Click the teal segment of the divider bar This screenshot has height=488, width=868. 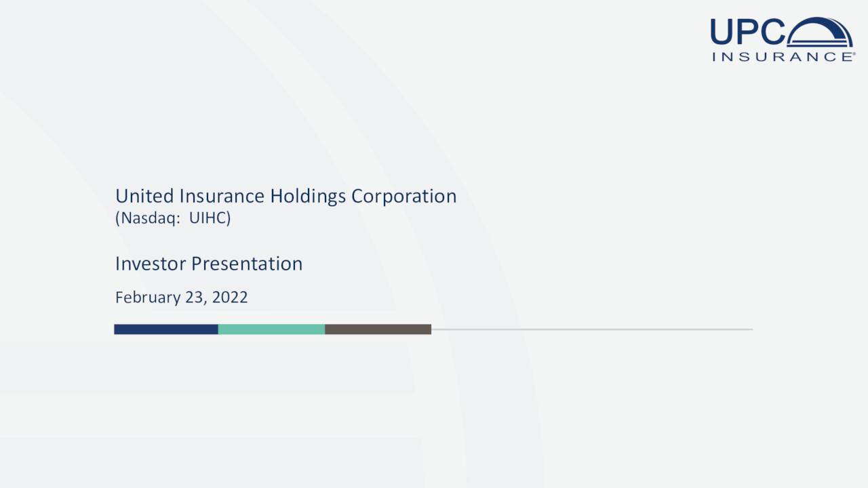point(271,329)
